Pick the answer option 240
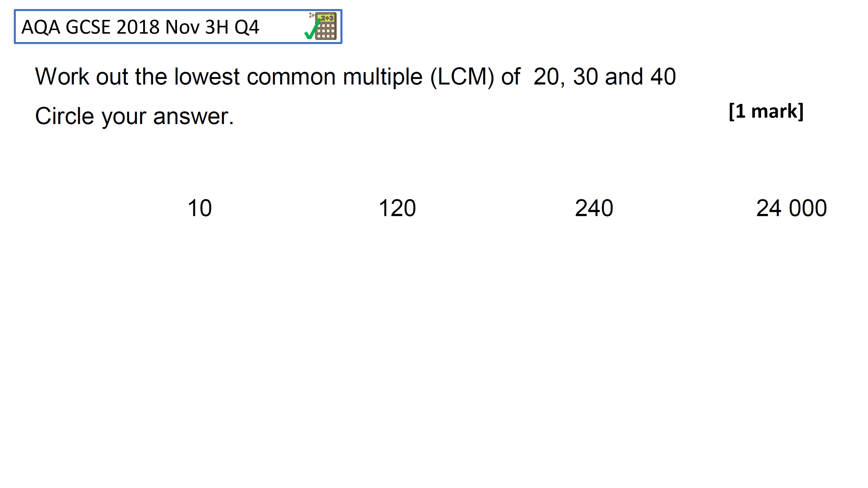The height and width of the screenshot is (488, 868). click(594, 208)
